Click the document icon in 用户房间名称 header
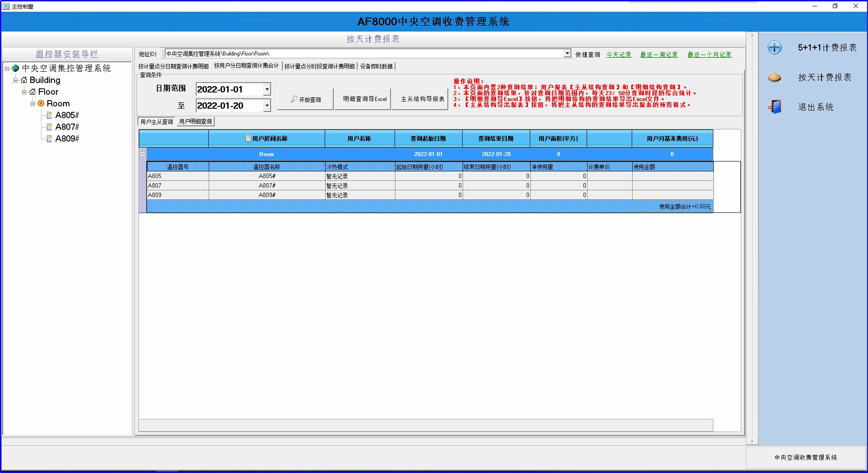 tap(248, 138)
